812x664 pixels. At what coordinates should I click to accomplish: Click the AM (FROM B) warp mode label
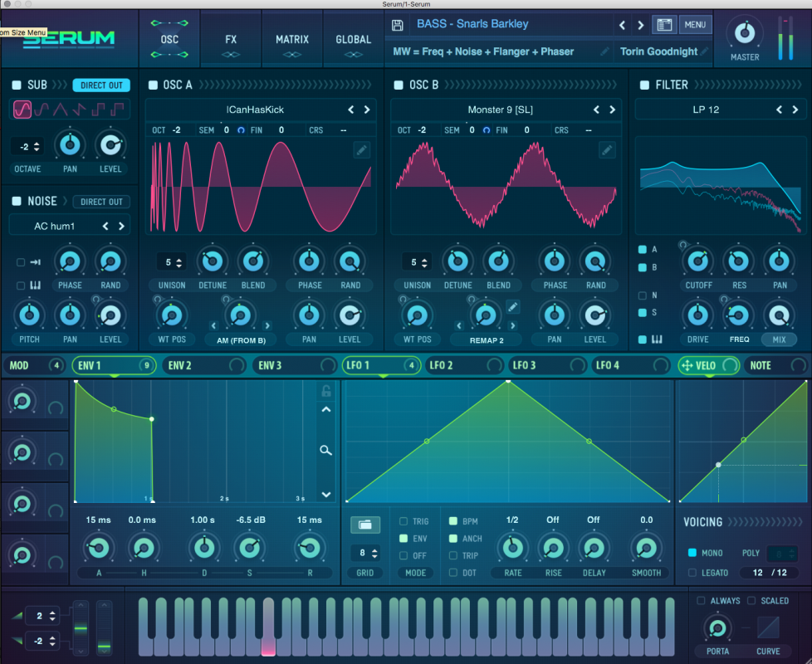pos(242,340)
